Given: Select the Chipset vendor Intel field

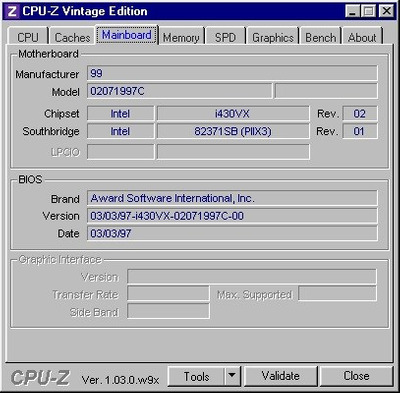Looking at the screenshot, I should (121, 114).
